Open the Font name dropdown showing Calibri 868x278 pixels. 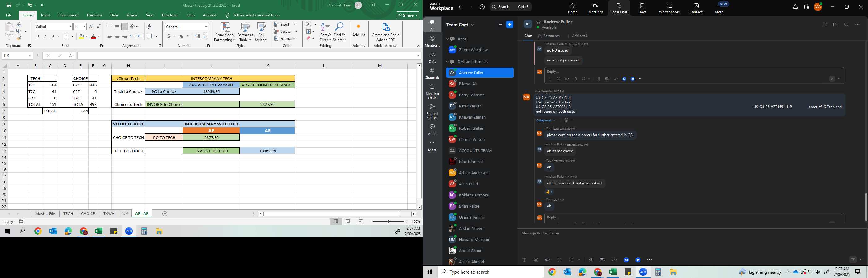tap(70, 27)
